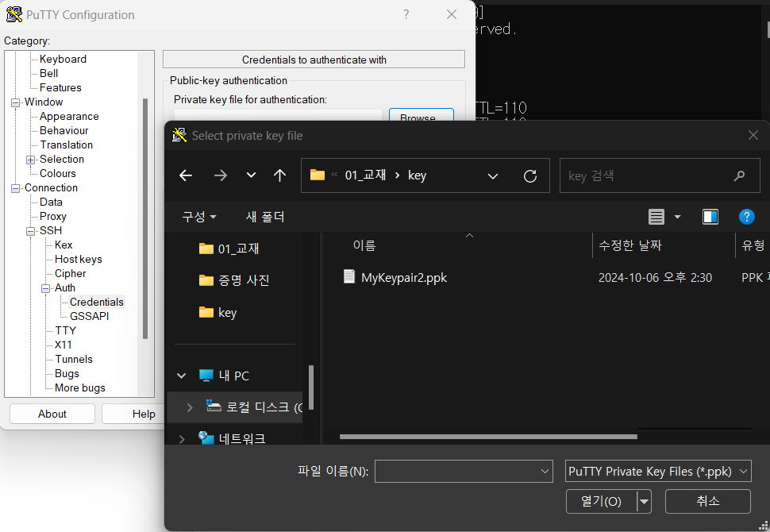Select Tunnels in PuTTY category tree
Screen dimensions: 770x532
pyautogui.click(x=74, y=359)
